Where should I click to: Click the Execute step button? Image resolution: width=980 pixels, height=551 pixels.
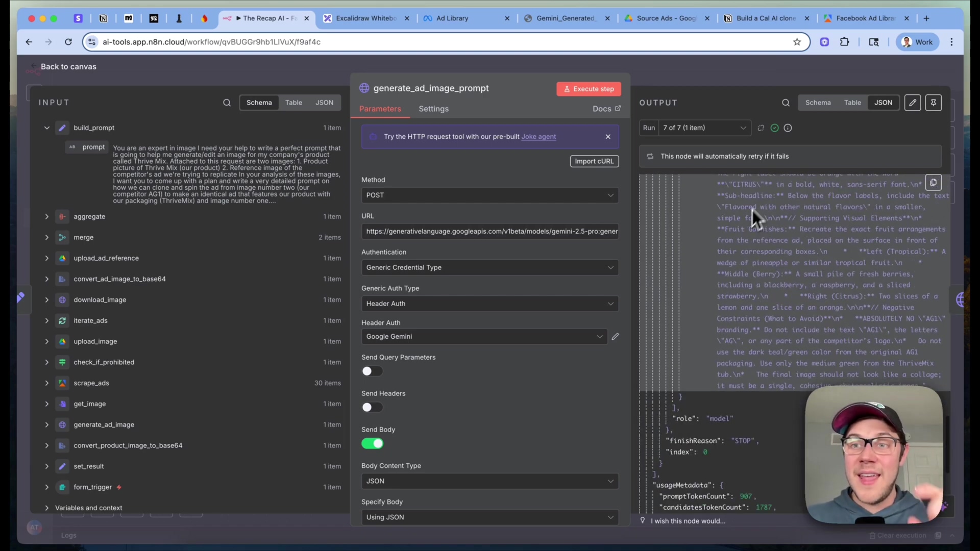[589, 89]
